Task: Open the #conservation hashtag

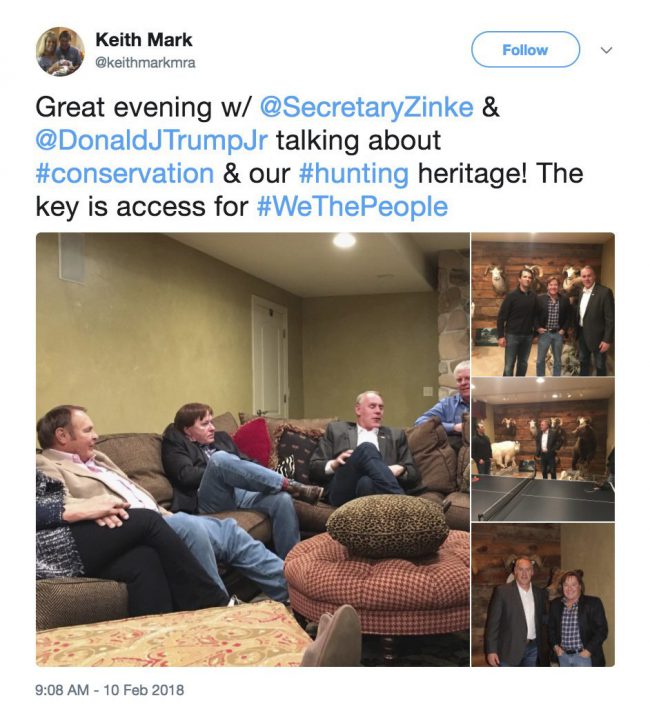Action: (124, 173)
